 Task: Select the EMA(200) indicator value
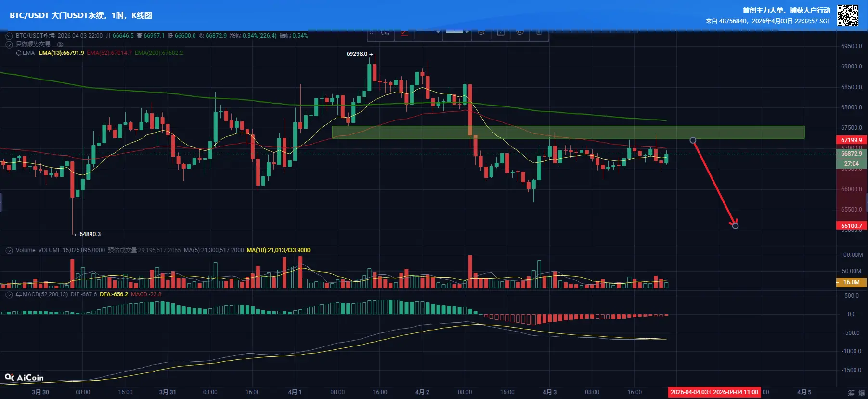click(x=159, y=53)
